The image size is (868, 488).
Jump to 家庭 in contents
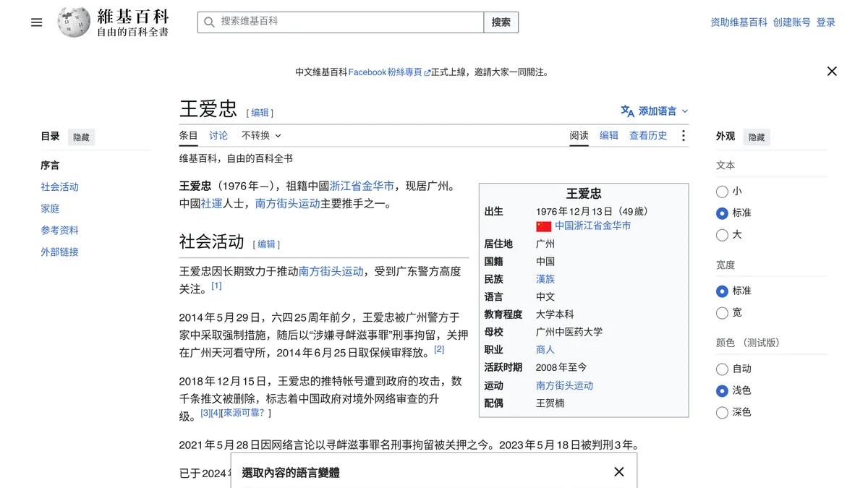pyautogui.click(x=50, y=208)
